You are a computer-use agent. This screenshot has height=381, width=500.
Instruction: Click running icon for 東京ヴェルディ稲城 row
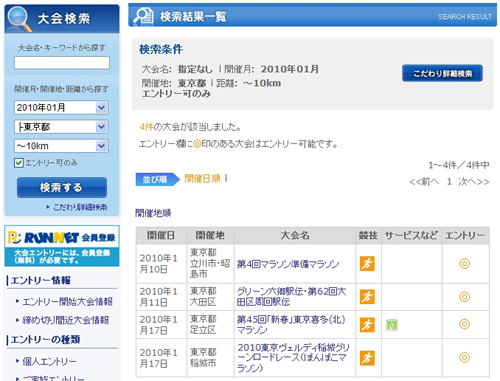[367, 358]
